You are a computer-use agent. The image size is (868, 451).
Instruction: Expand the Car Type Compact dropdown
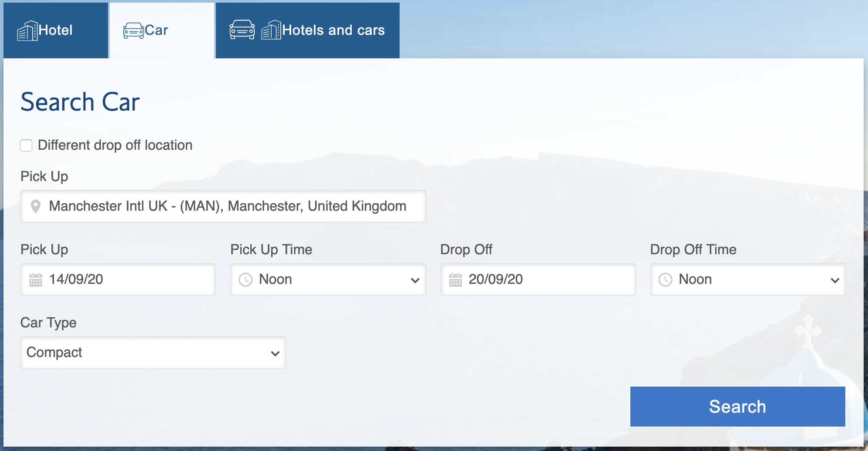point(153,353)
